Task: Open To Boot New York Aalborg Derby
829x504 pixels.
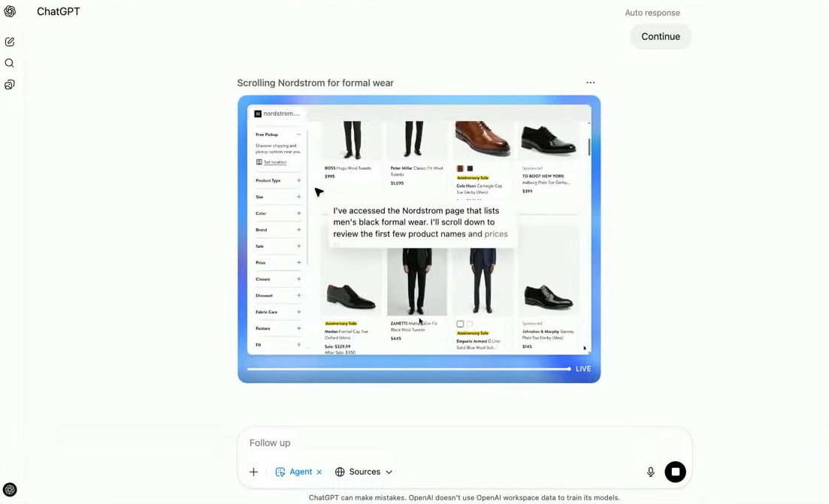Action: 546,179
